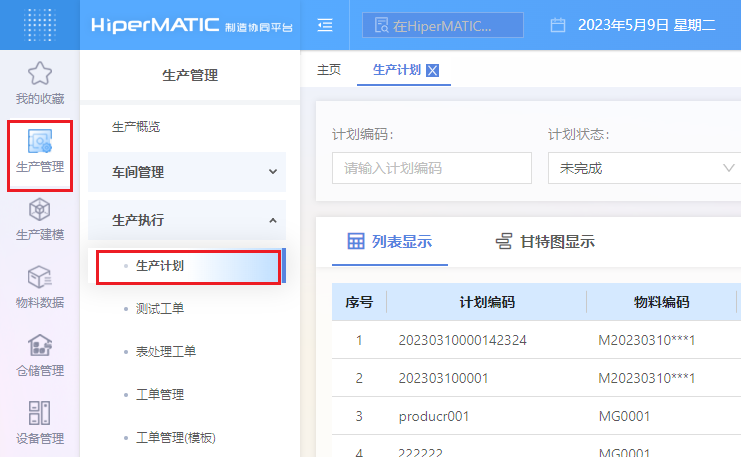Screen dimensions: 741x457
Task: Click row number 2 cell
Action: [x=359, y=378]
